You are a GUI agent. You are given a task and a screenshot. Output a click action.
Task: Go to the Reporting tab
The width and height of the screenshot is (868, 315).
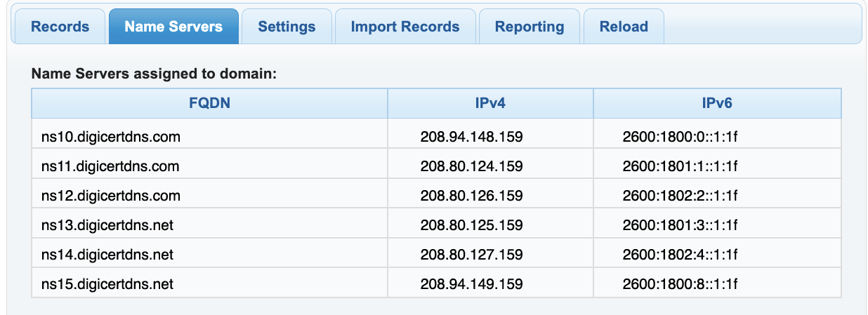[530, 27]
